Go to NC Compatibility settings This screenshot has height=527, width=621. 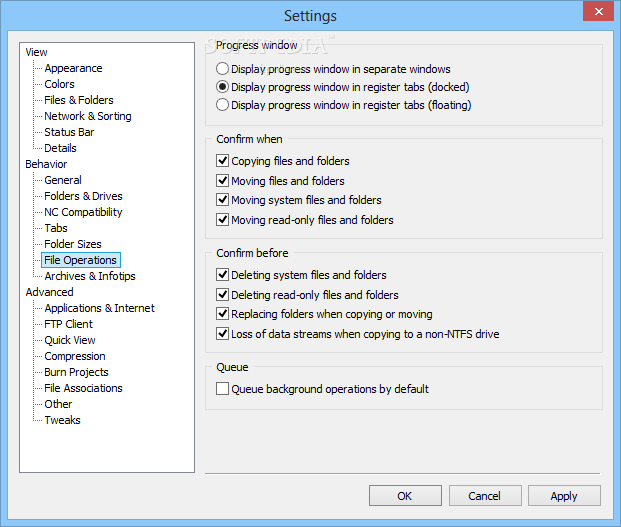pyautogui.click(x=83, y=212)
